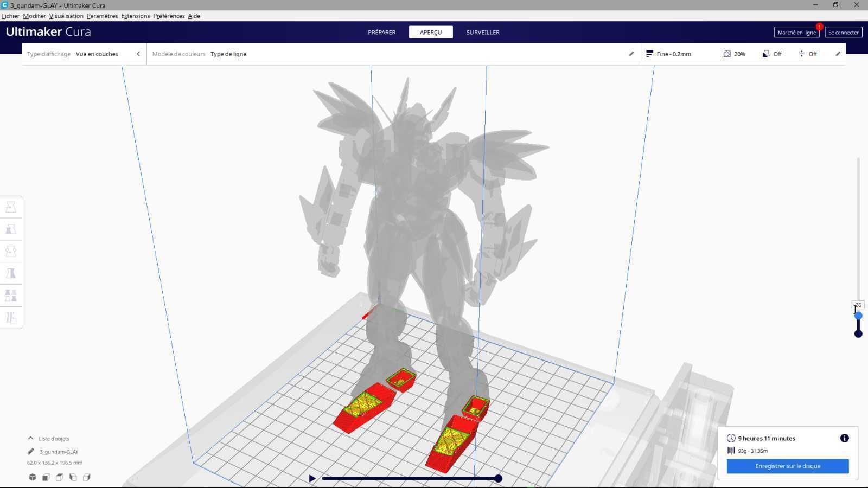The width and height of the screenshot is (868, 488).
Task: Open the Visualisation menu
Action: [66, 16]
